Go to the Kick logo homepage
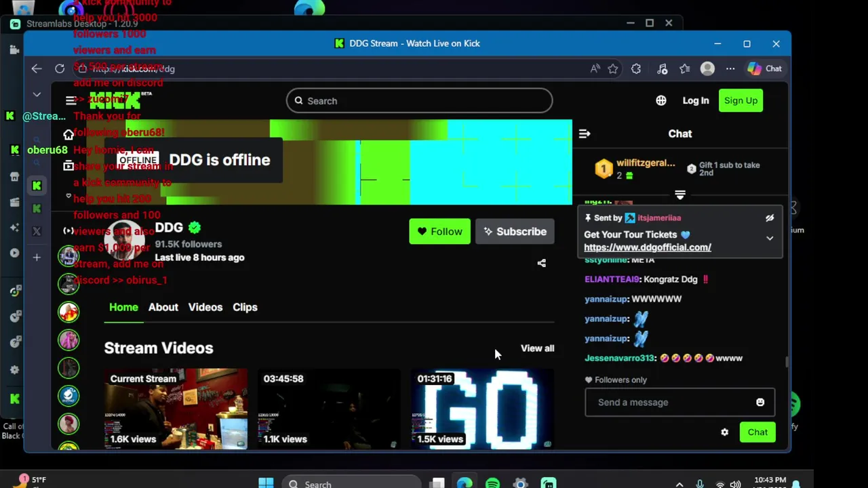 pyautogui.click(x=117, y=100)
